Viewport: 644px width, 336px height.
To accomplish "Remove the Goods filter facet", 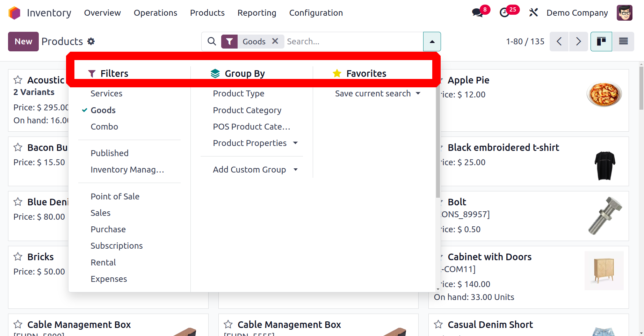I will point(275,41).
